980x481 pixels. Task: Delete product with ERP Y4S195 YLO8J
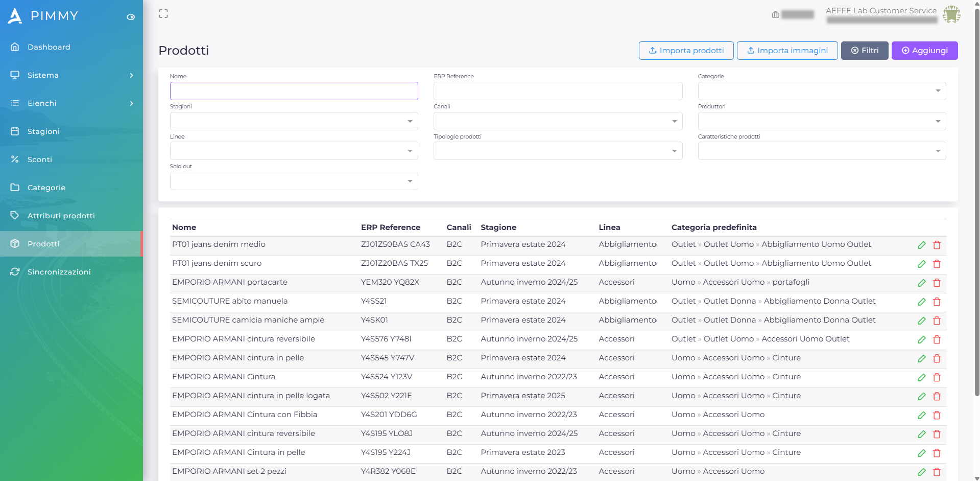pos(937,434)
